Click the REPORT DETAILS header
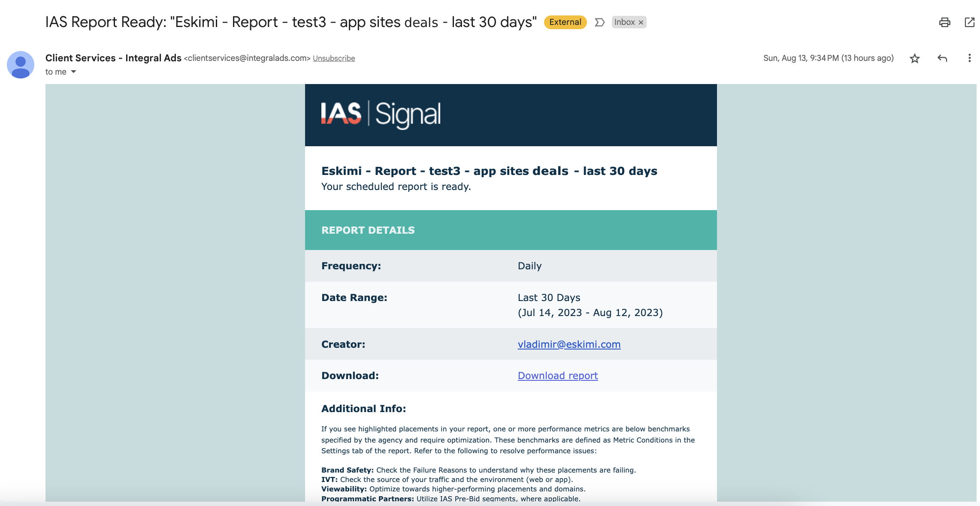This screenshot has width=980, height=506. 368,230
